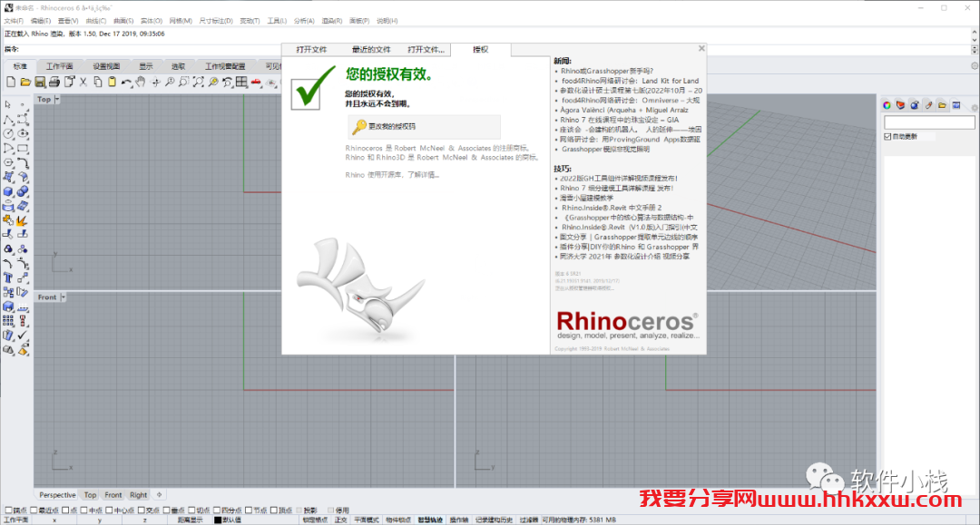The height and width of the screenshot is (525, 980).
Task: Click the checkmark tool in left sidebar
Action: pos(23,335)
